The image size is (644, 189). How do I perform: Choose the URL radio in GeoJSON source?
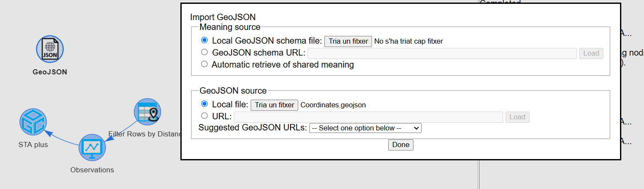coord(204,116)
